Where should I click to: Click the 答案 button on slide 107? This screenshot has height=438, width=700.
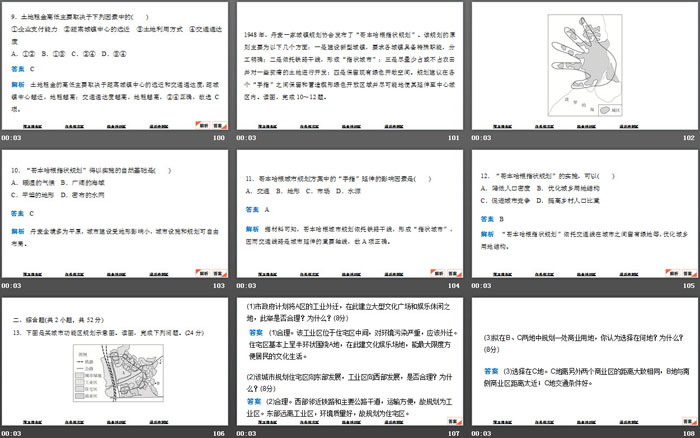[x=454, y=421]
